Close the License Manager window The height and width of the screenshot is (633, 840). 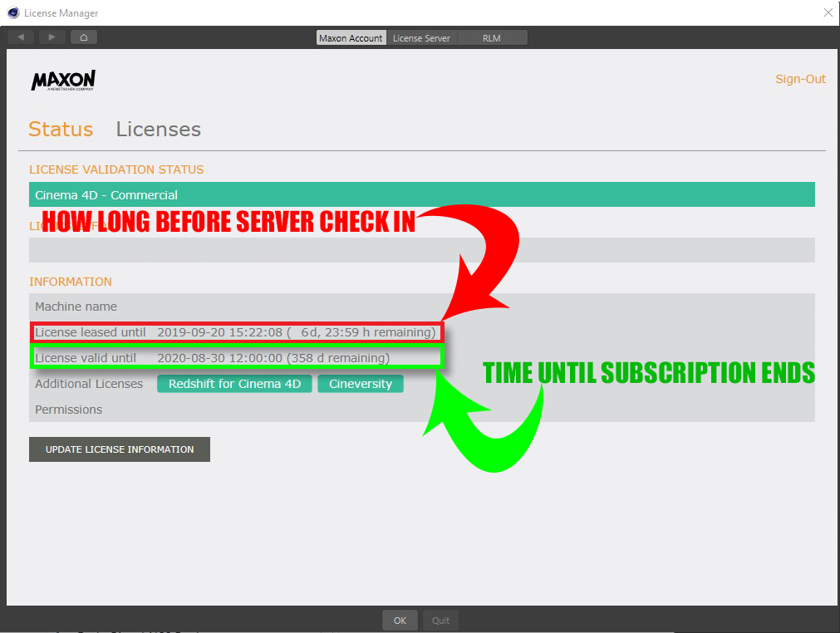point(828,12)
